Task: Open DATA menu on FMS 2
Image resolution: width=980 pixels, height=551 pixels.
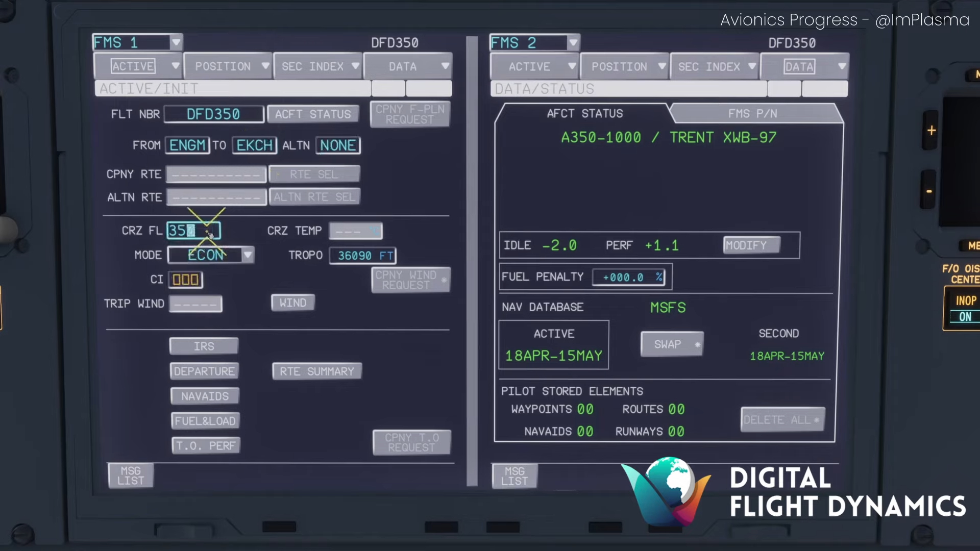Action: [804, 67]
